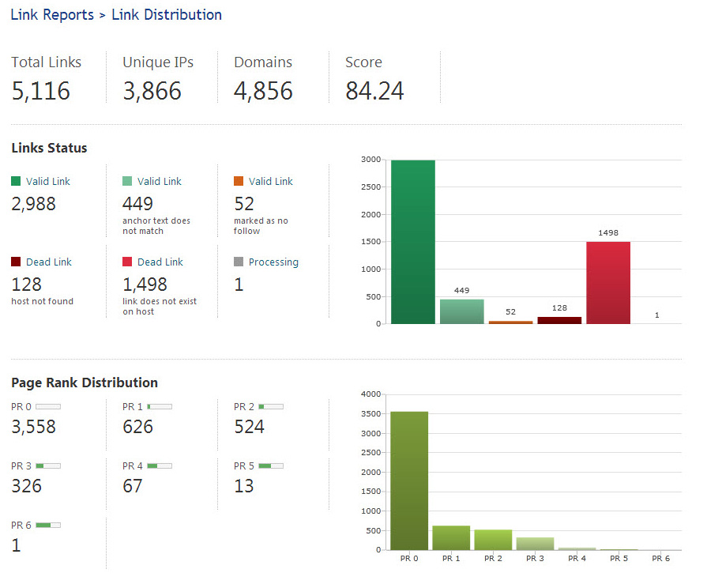Viewport: 707px width, 588px height.
Task: Click the green Valid Link legend swatch
Action: pyautogui.click(x=16, y=181)
